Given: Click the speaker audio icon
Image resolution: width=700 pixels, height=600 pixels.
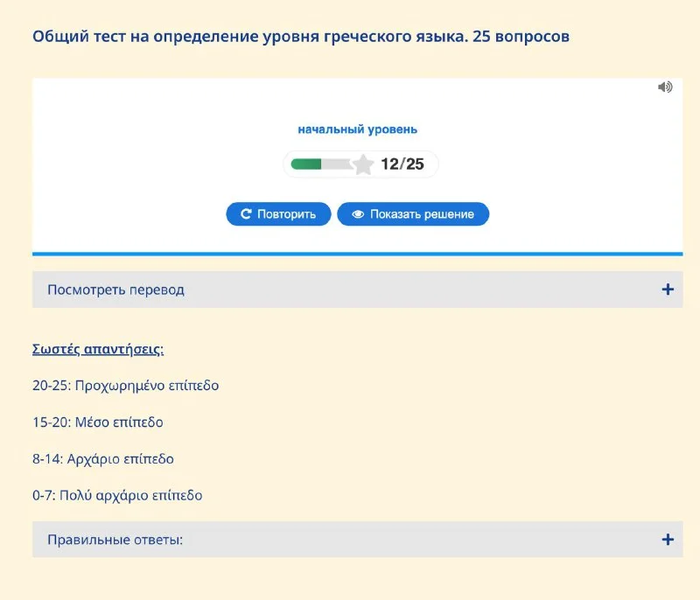Looking at the screenshot, I should coord(665,87).
